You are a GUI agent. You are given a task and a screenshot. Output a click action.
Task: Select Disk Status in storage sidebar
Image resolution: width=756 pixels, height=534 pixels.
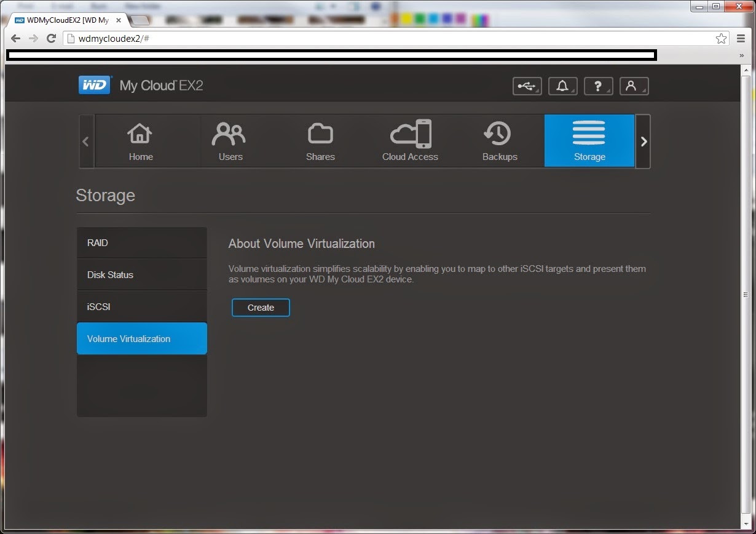pyautogui.click(x=142, y=275)
